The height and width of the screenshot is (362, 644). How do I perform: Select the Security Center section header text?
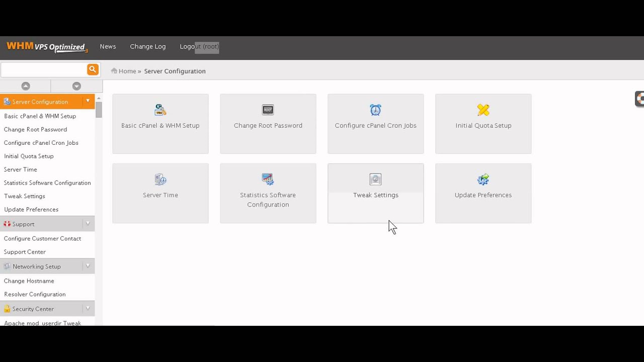pyautogui.click(x=33, y=309)
